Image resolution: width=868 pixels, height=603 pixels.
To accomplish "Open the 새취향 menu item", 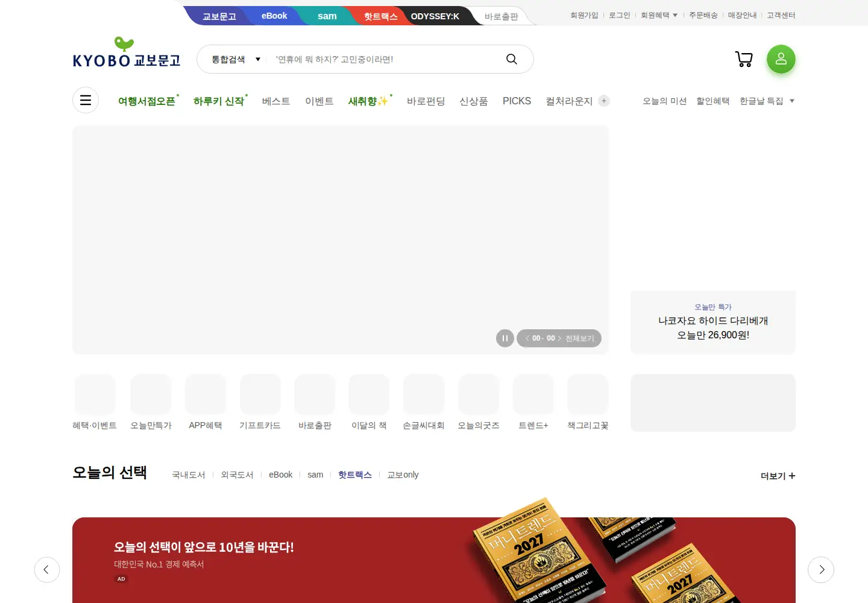I will [x=368, y=101].
